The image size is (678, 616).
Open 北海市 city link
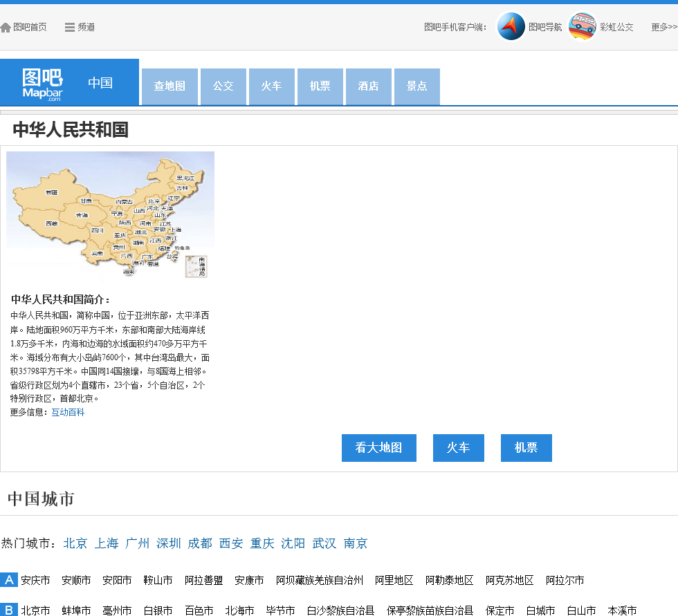tap(239, 610)
